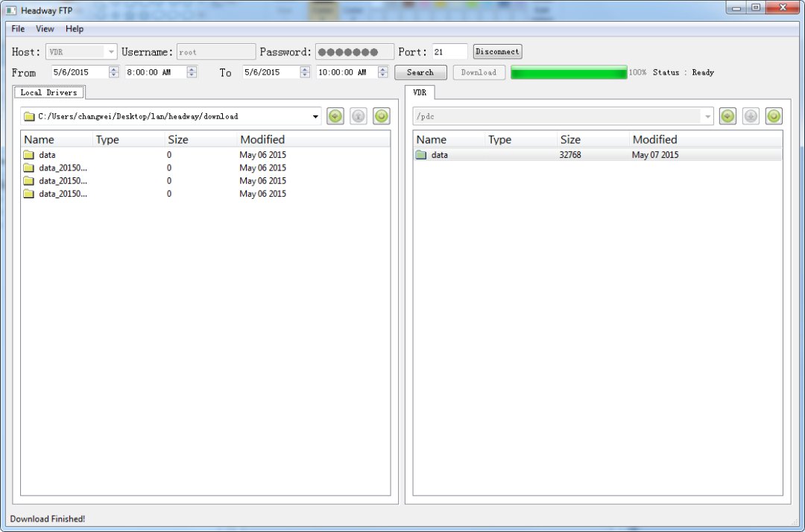
Task: Expand the /pdc remote path dropdown
Action: [x=707, y=116]
